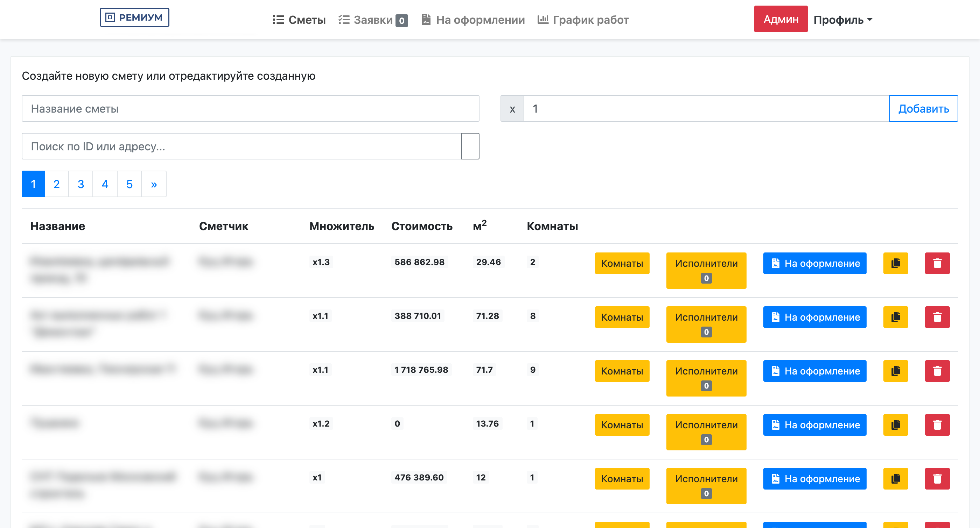The width and height of the screenshot is (980, 528).
Task: Open the Заявки section
Action: pyautogui.click(x=373, y=20)
